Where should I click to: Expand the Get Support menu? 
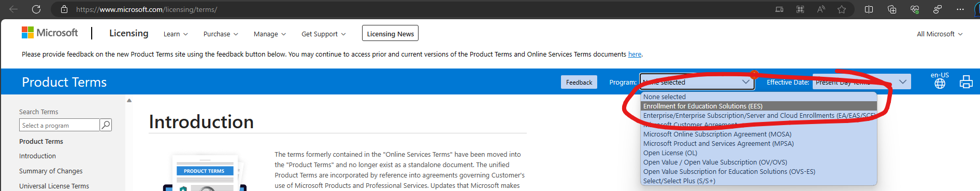tap(323, 34)
